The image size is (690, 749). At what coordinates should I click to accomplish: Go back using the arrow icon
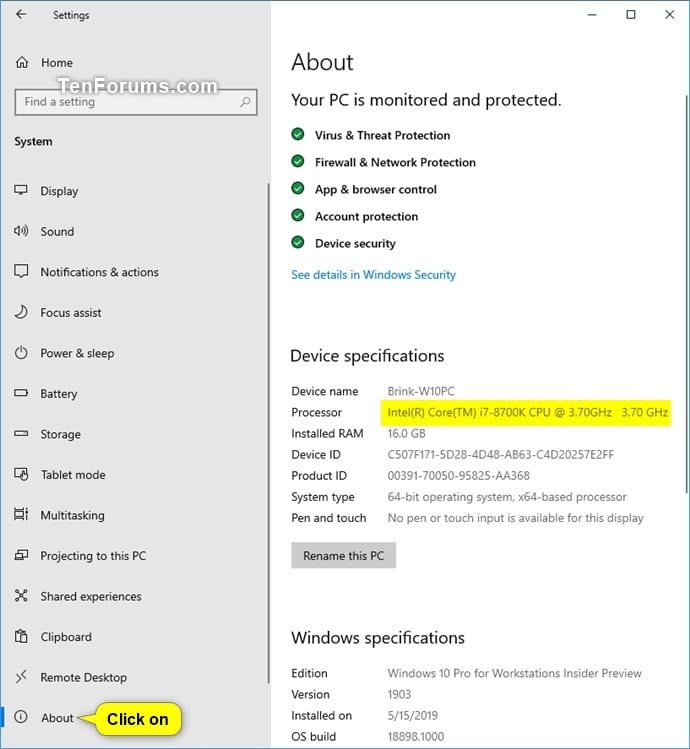tap(21, 14)
